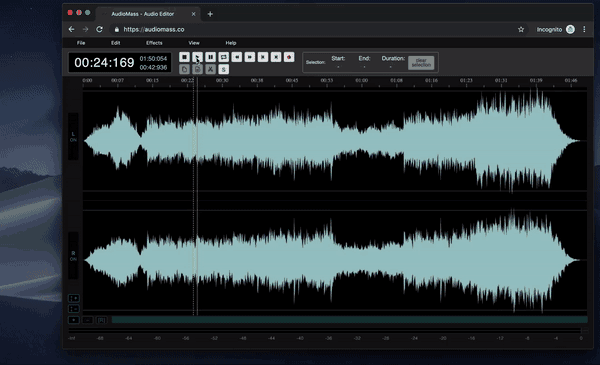Click the horizontal zoom in (+) button
This screenshot has height=365, width=600.
pyautogui.click(x=73, y=320)
